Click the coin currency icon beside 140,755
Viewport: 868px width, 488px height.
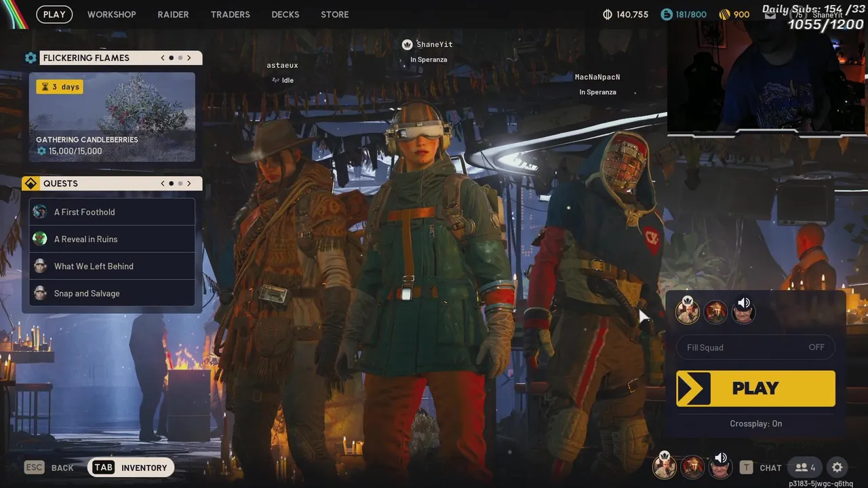pyautogui.click(x=607, y=14)
